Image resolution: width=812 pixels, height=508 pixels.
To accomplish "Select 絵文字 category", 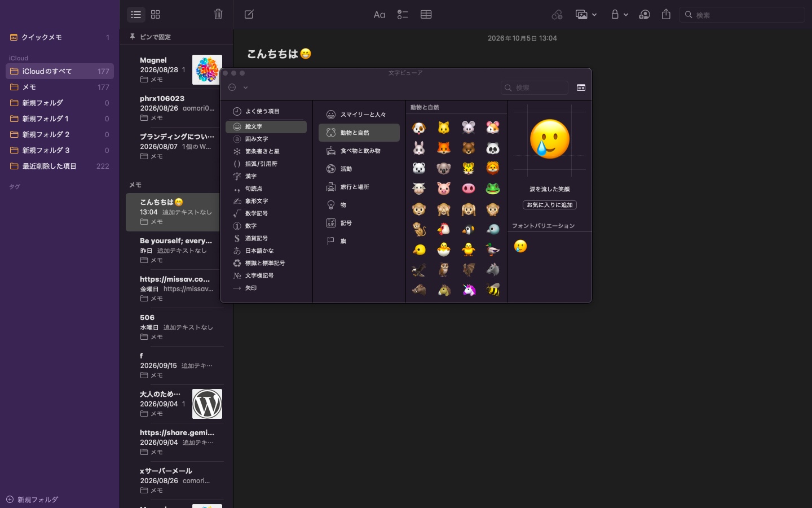I will [266, 127].
